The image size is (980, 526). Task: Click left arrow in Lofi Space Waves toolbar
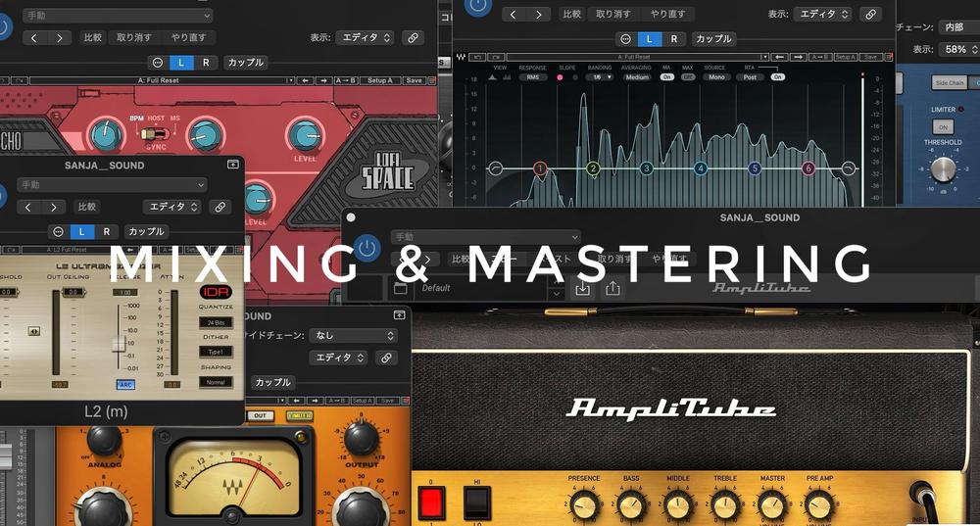[305, 80]
